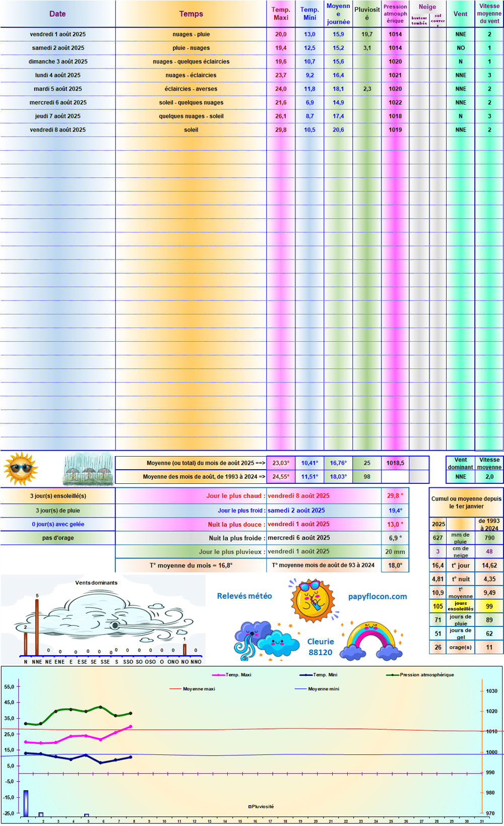Image resolution: width=504 pixels, height=826 pixels.
Task: Click 'Cumul ou moyenne depuis le 1er janvier'
Action: pos(466,502)
